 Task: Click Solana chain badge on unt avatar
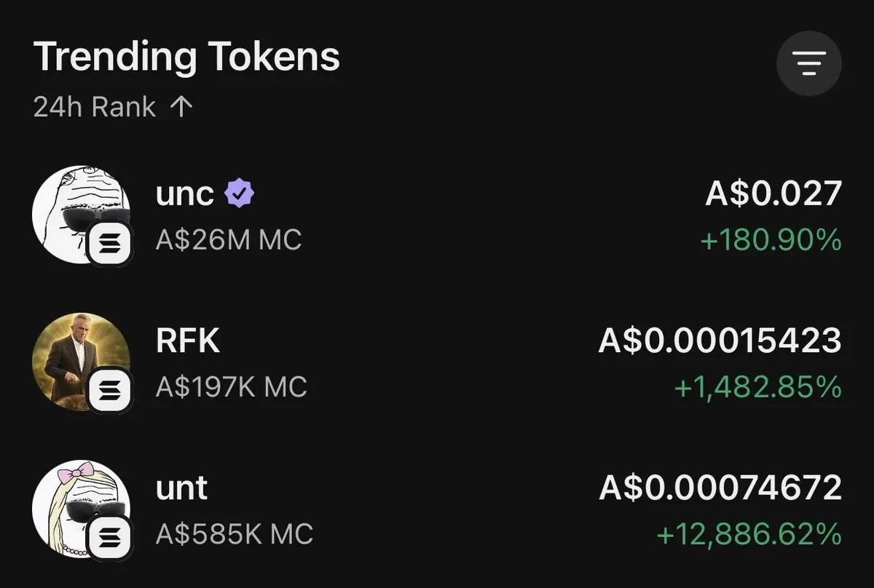click(111, 537)
